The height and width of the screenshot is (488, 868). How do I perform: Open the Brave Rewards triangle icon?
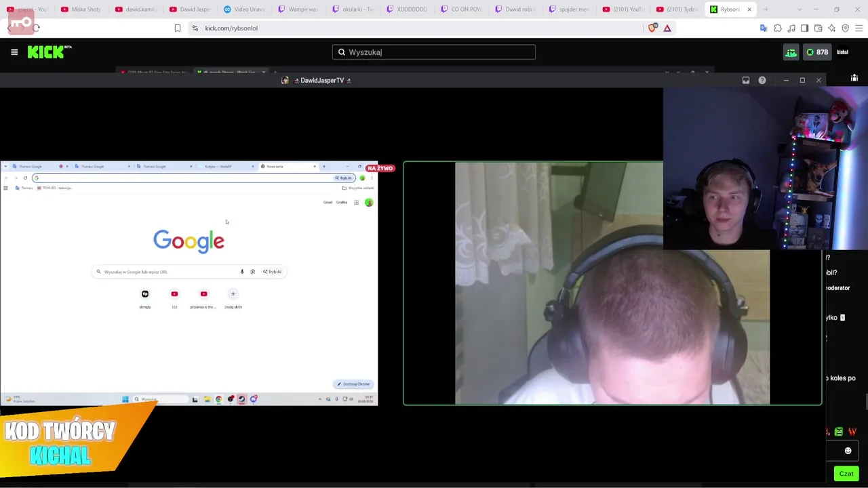point(667,28)
